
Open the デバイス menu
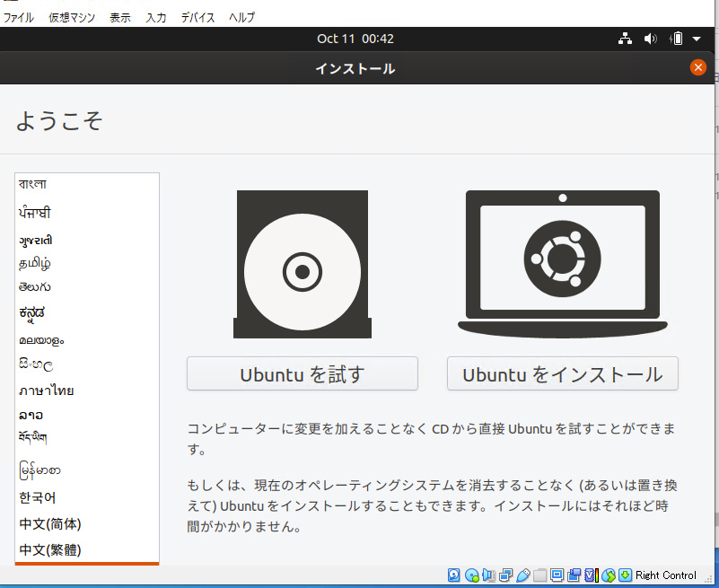point(197,17)
